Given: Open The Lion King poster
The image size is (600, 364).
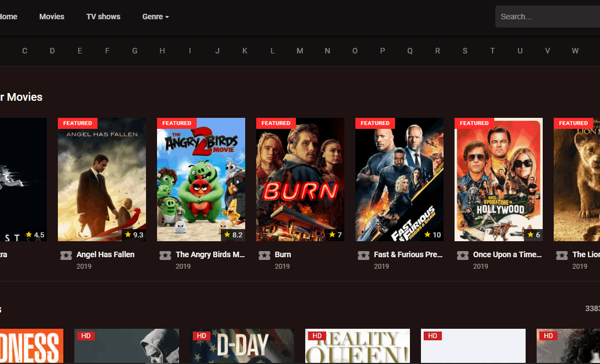Looking at the screenshot, I should click(577, 180).
